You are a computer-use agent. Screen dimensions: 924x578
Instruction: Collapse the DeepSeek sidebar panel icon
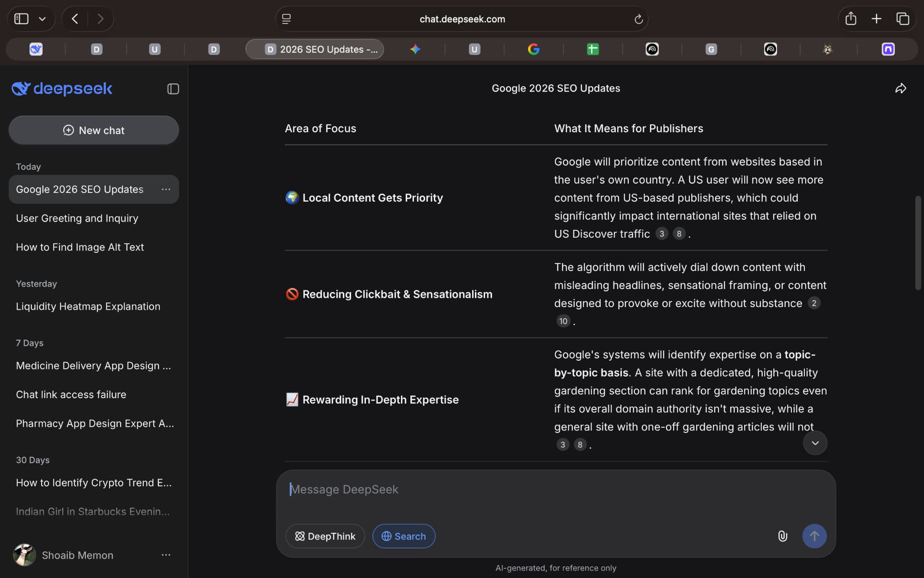pyautogui.click(x=173, y=89)
